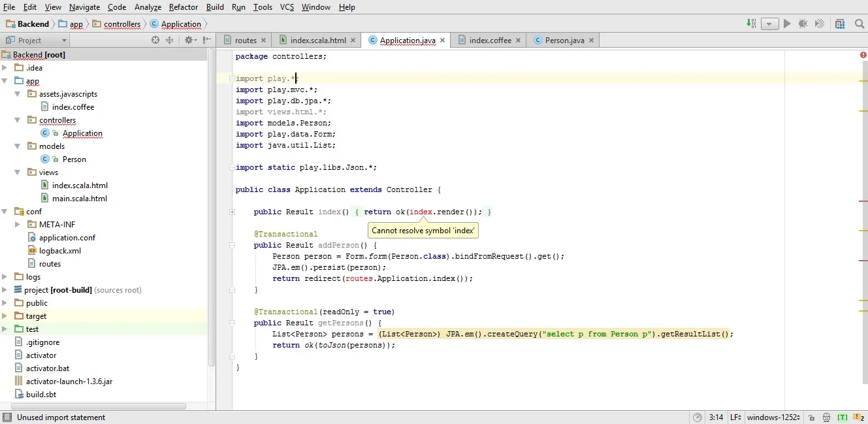Click the Run play button in toolbar
This screenshot has width=868, height=424.
(787, 24)
